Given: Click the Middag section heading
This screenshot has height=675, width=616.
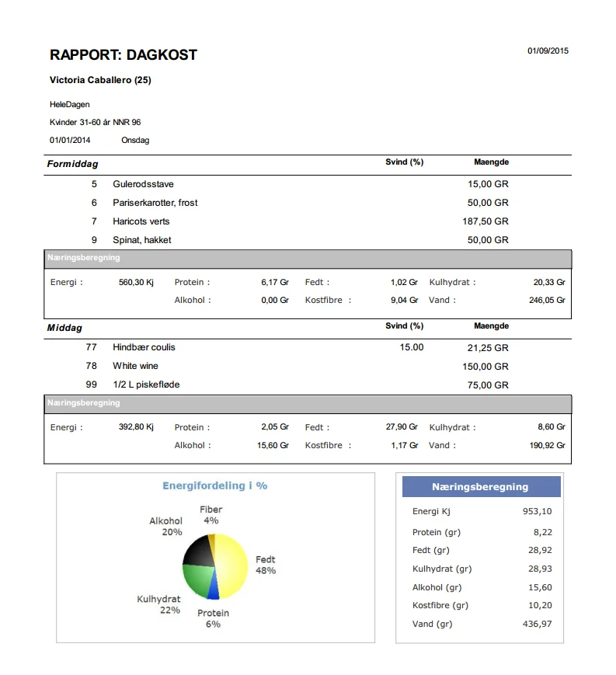Looking at the screenshot, I should pyautogui.click(x=64, y=328).
